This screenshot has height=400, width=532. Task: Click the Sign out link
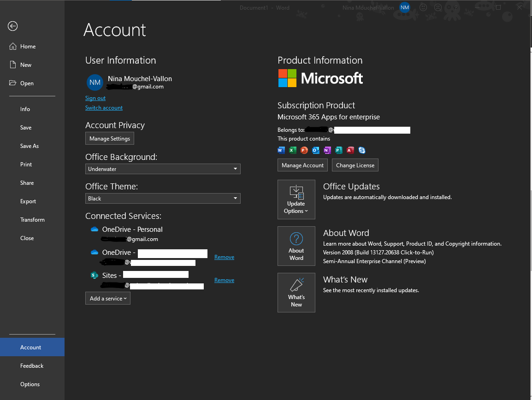[x=95, y=98]
